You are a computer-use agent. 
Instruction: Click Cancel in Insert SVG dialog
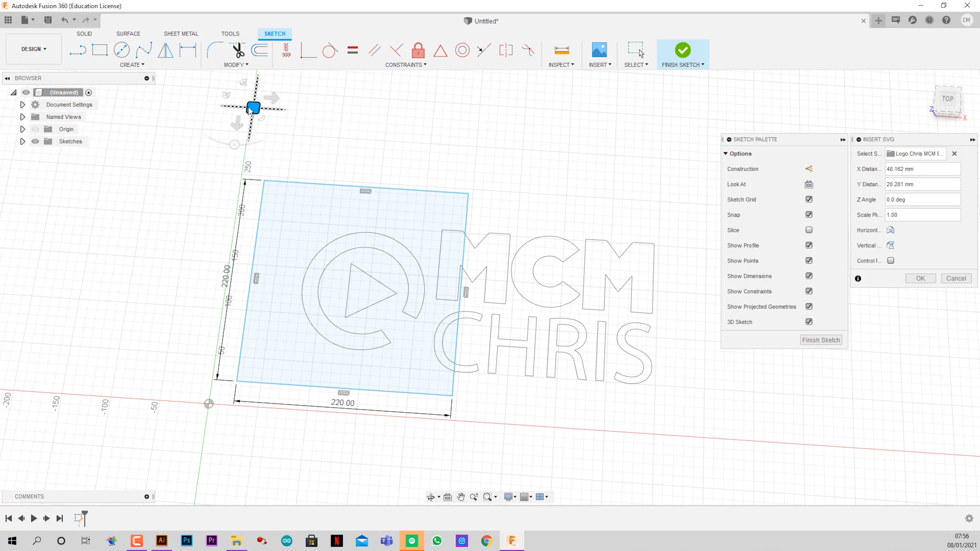click(x=956, y=279)
